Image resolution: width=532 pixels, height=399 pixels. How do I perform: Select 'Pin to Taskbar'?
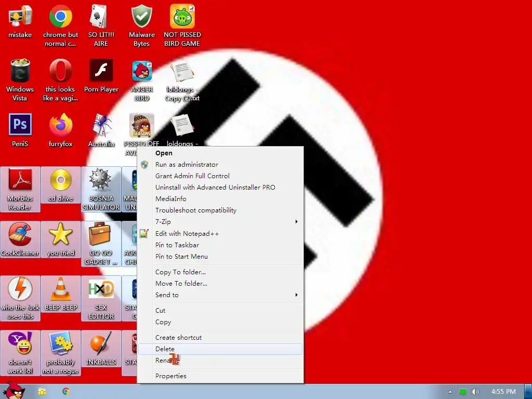click(x=220, y=245)
